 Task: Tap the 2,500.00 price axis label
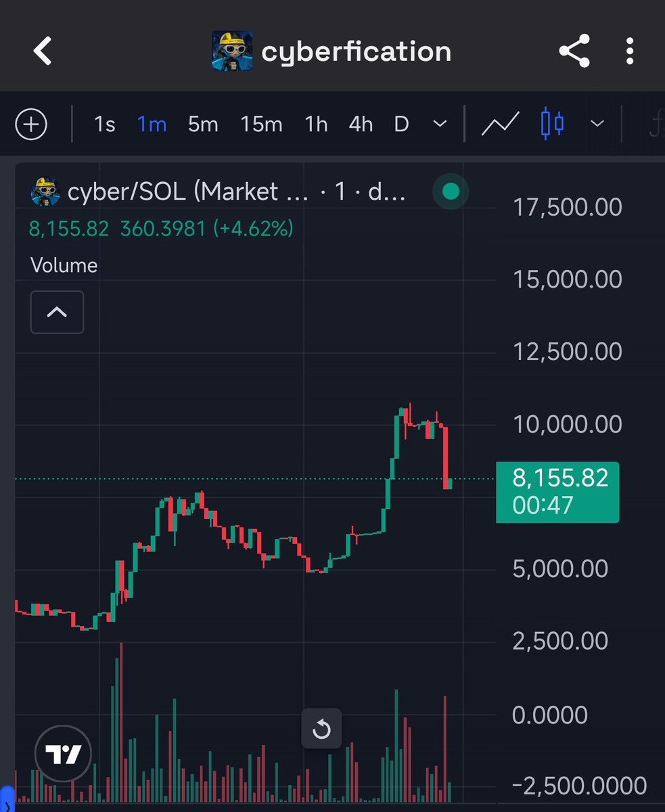(560, 641)
